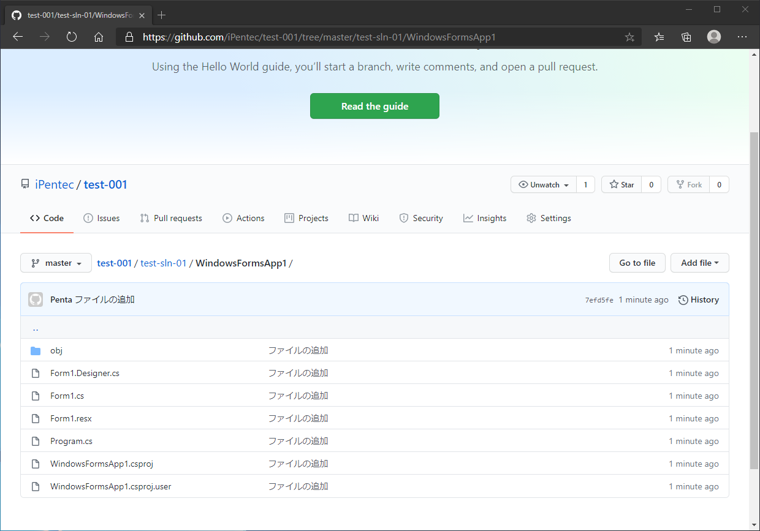Click file icon beside WindowsFormsApp1.csproj.user
Viewport: 760px width, 531px height.
point(35,486)
